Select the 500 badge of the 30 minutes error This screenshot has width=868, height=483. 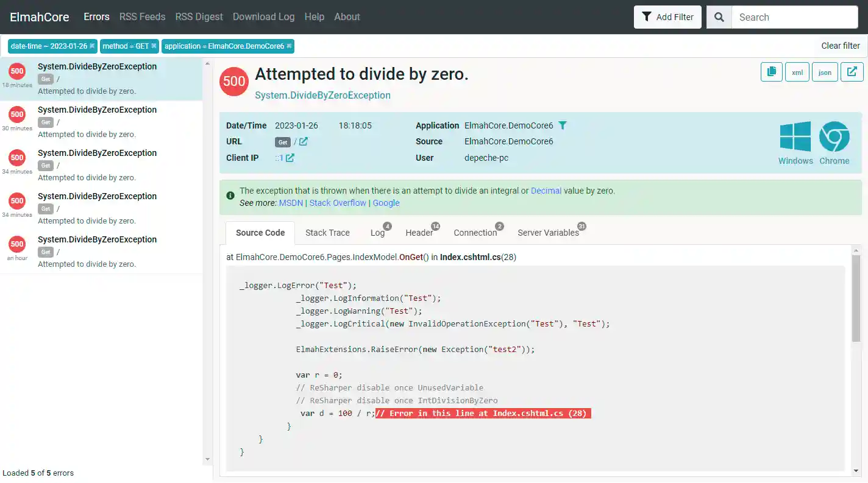pyautogui.click(x=17, y=115)
